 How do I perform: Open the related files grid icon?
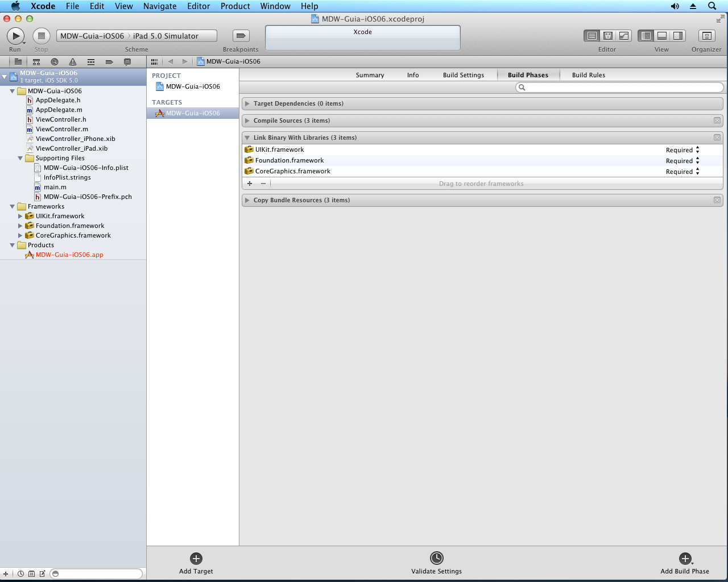point(154,61)
